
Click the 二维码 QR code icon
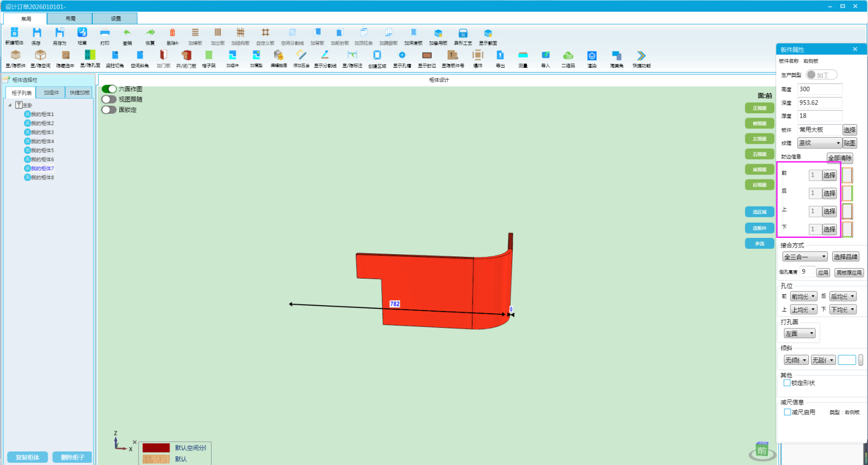568,56
